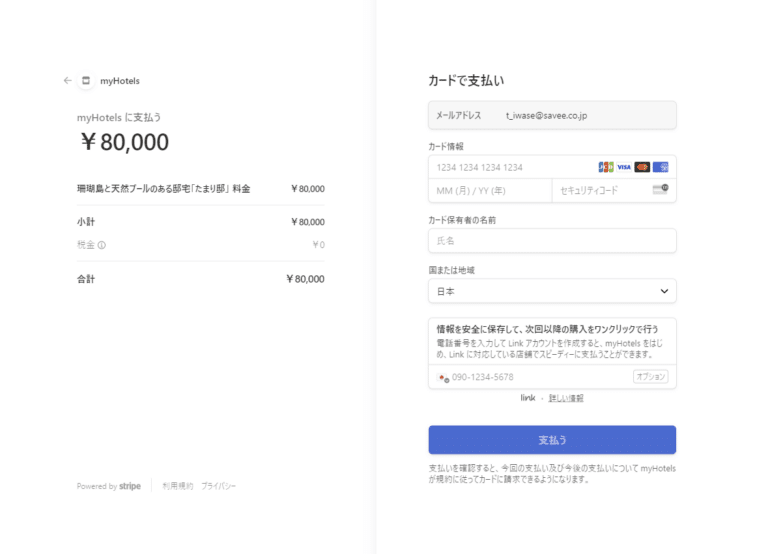
Task: Click the 税金 tax label
Action: pos(86,245)
